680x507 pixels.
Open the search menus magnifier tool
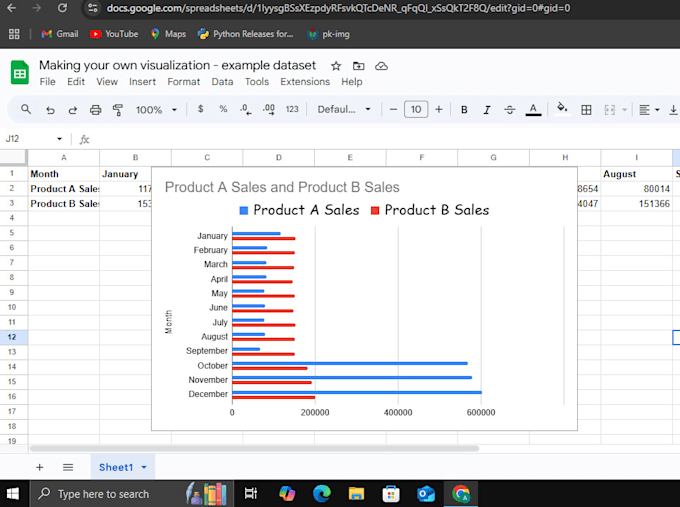point(26,109)
